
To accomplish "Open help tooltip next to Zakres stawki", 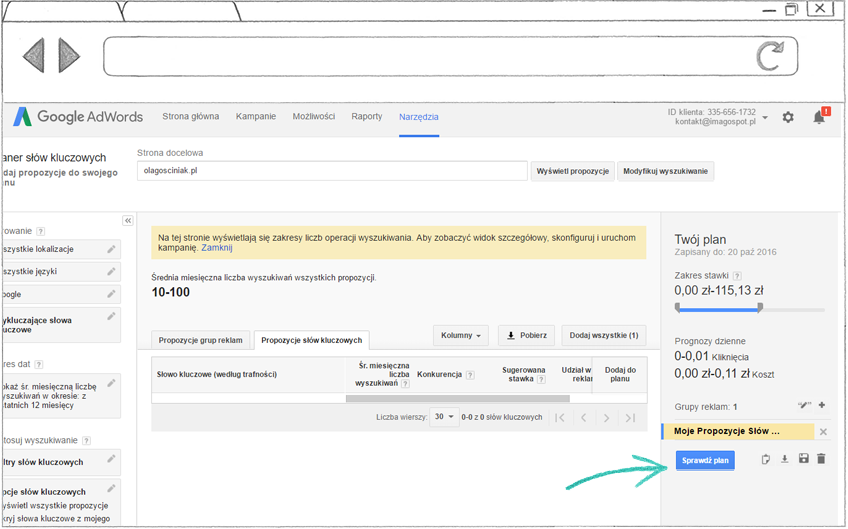I will pyautogui.click(x=737, y=276).
